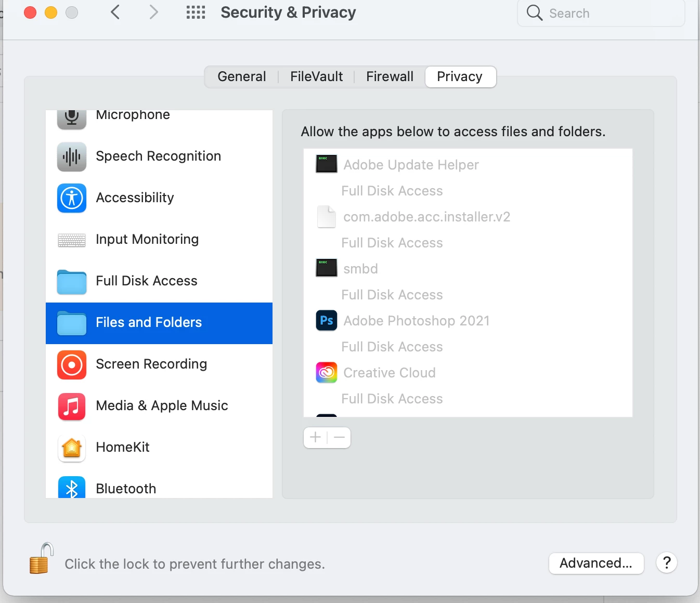Show all preferences via grid icon

[x=196, y=12]
